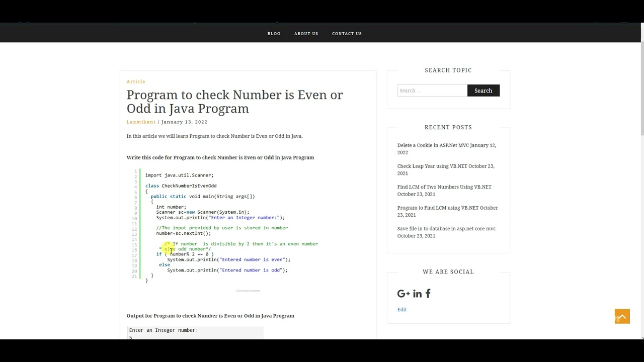
Task: Click the SEARCH TOPIC widget heading
Action: pyautogui.click(x=448, y=70)
